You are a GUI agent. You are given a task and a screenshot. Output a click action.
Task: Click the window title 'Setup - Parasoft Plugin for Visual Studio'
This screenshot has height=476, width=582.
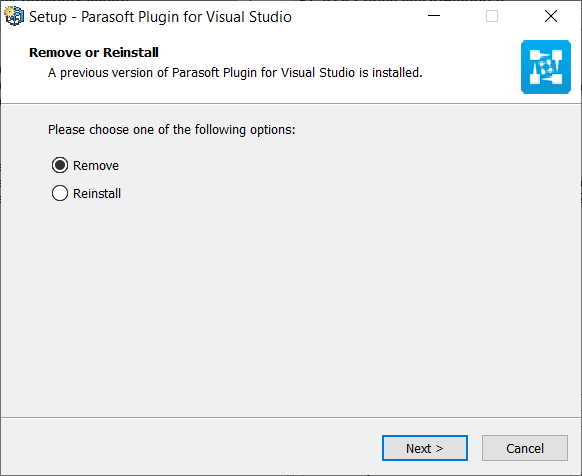tap(160, 17)
